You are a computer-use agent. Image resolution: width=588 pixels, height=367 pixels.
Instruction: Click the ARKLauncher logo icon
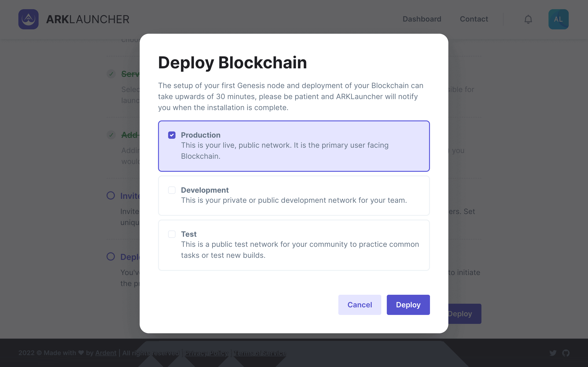coord(28,19)
